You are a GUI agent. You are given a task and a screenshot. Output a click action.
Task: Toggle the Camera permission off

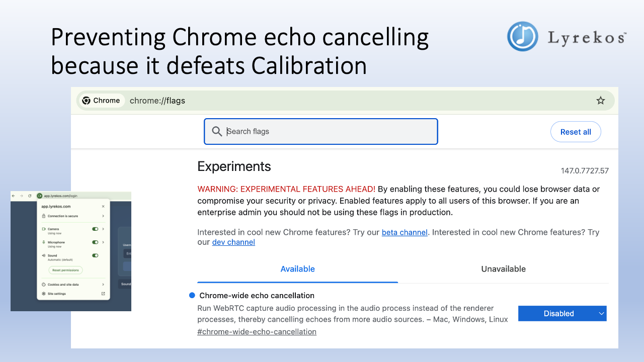pyautogui.click(x=95, y=229)
